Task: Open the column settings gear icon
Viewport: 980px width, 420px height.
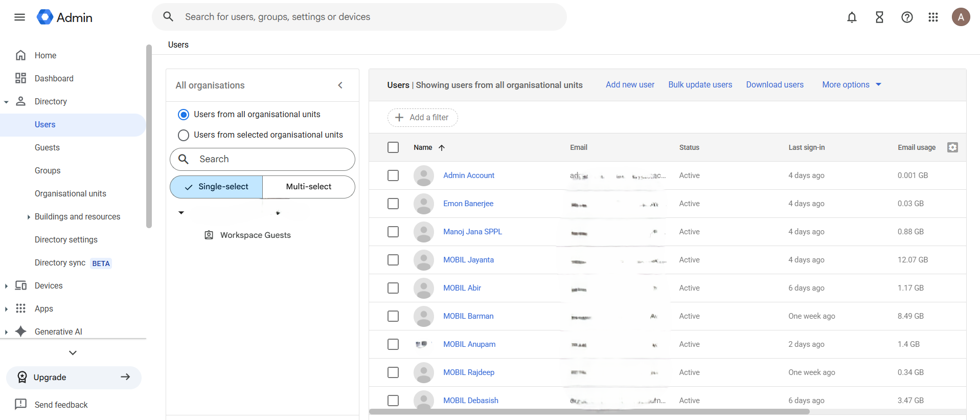Action: [952, 147]
